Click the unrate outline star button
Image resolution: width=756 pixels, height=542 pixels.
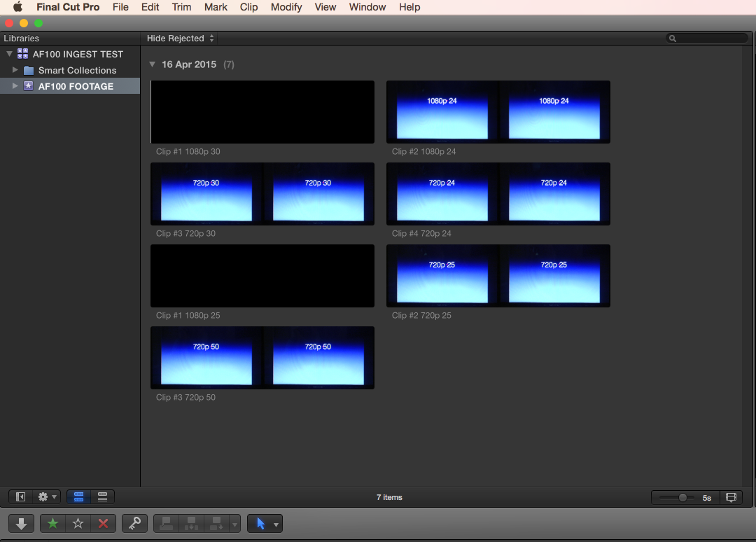coord(78,523)
